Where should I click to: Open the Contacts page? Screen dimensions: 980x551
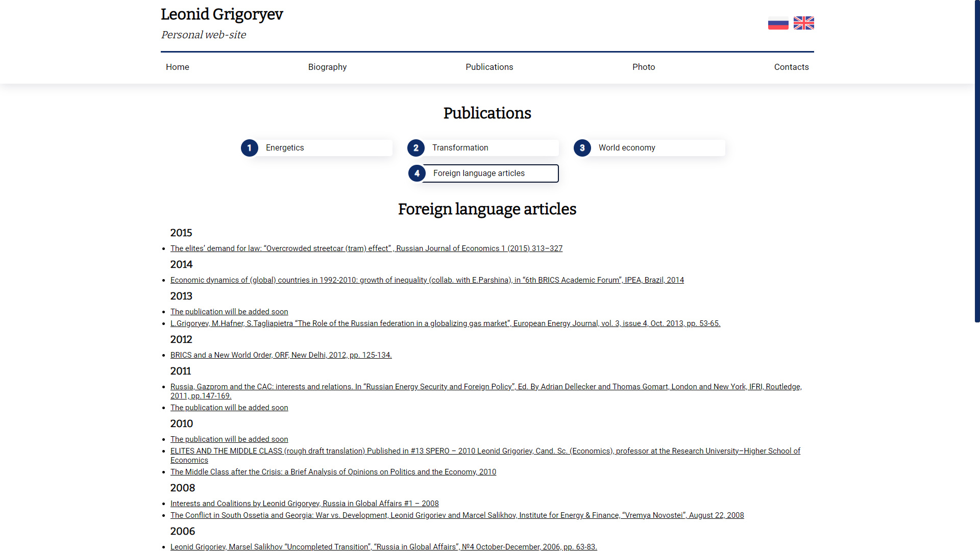pos(791,67)
